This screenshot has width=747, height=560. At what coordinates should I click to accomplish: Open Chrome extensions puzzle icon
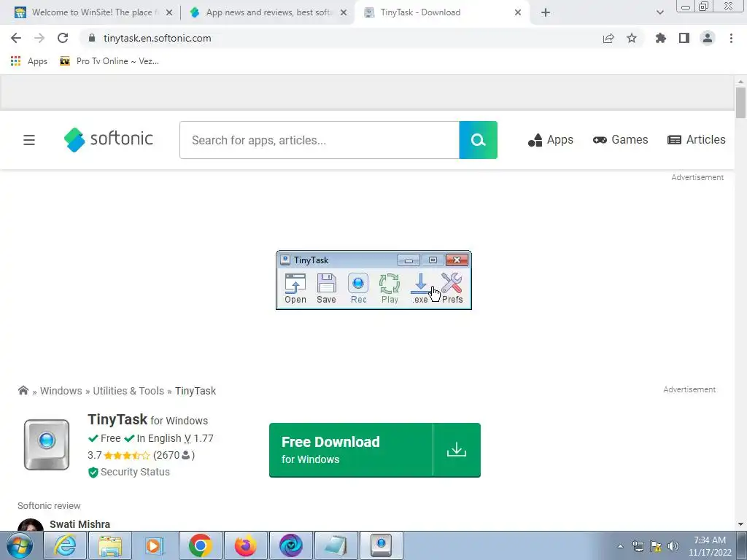click(x=661, y=38)
